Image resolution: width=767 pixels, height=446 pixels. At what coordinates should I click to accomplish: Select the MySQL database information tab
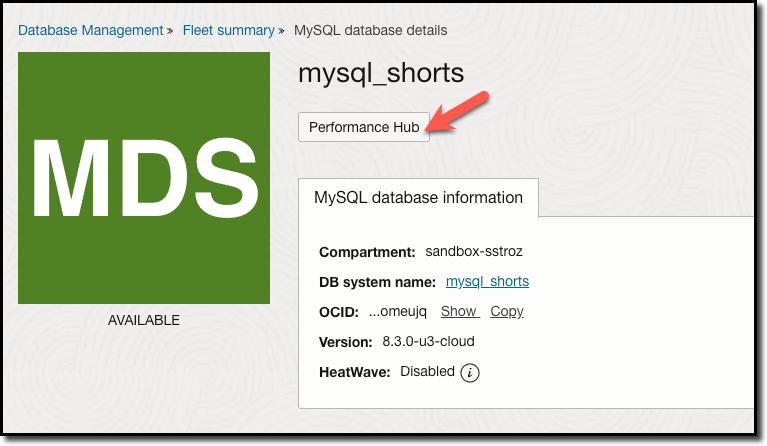(418, 198)
